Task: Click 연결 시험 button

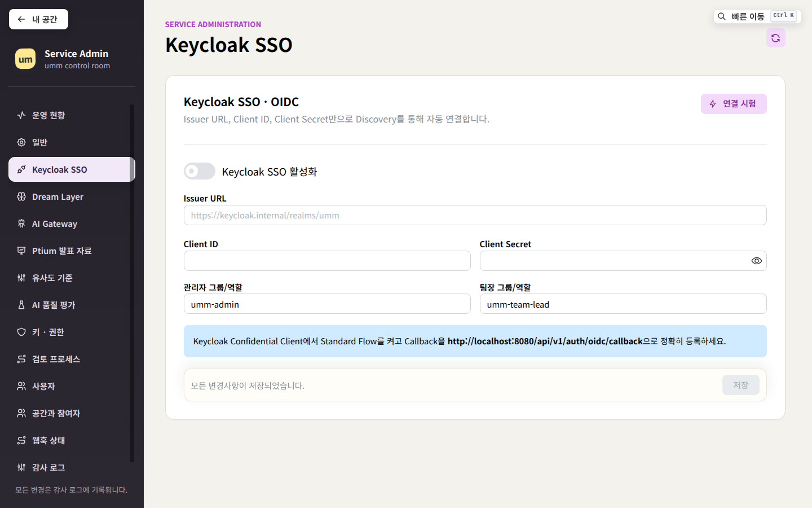Action: click(x=734, y=104)
